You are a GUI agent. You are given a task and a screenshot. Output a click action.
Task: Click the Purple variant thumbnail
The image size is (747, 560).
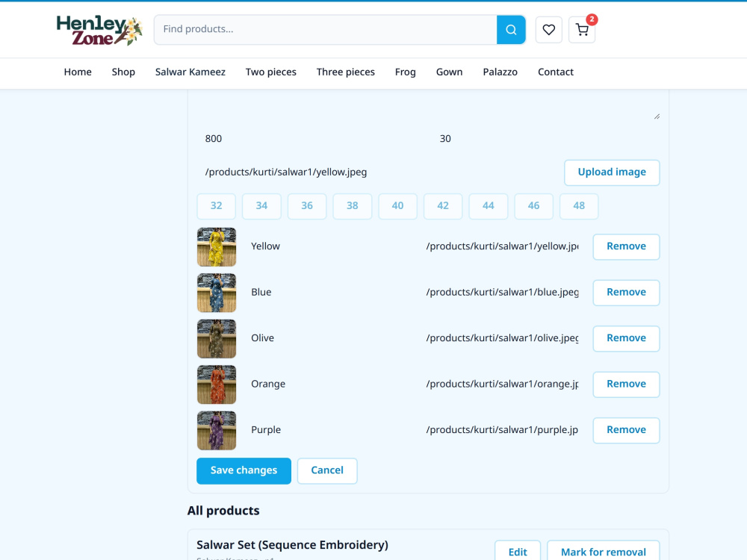coord(217,431)
